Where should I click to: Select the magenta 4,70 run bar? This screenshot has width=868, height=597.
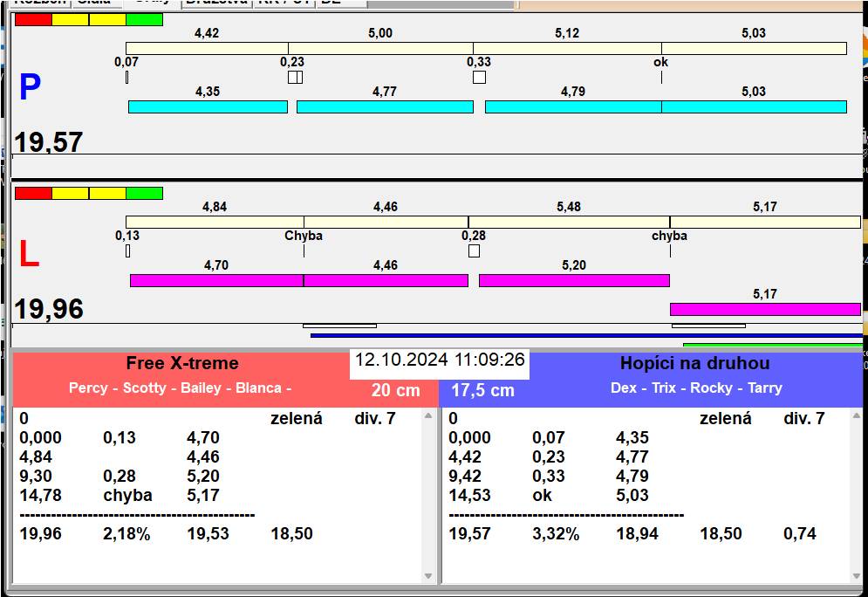(x=216, y=280)
